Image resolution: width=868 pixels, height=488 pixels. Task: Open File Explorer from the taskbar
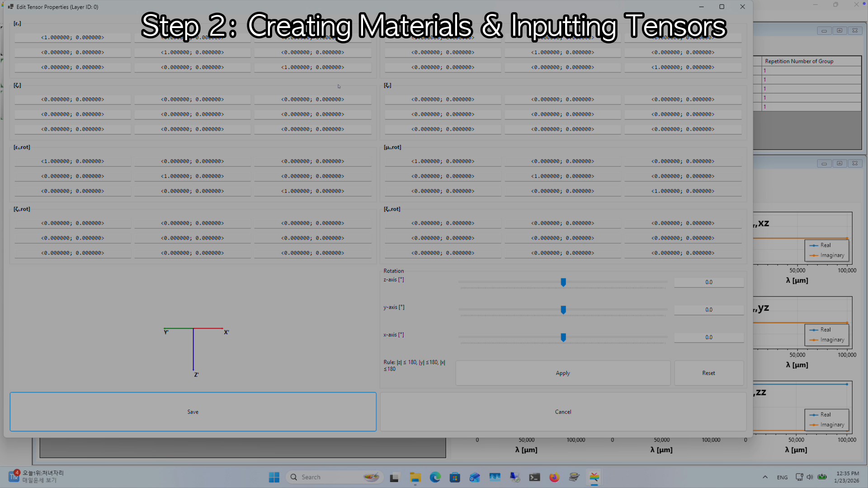tap(415, 477)
